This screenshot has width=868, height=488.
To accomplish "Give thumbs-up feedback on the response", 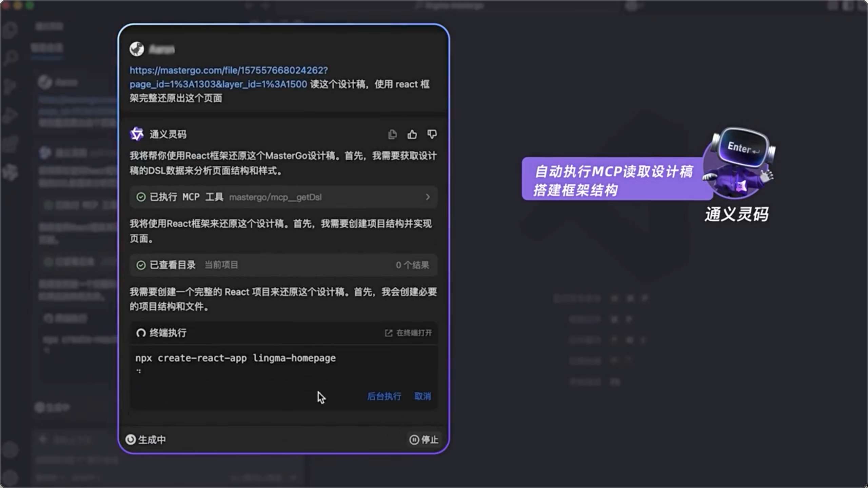I will pos(412,134).
